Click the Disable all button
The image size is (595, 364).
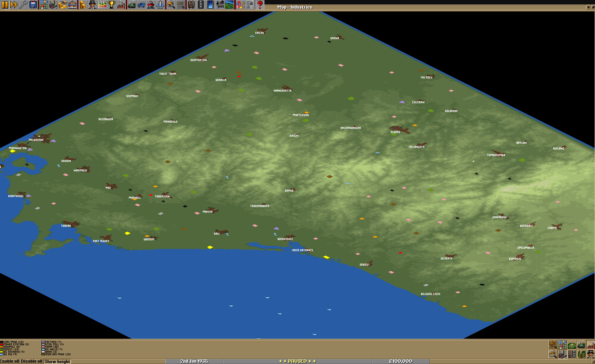(32, 361)
